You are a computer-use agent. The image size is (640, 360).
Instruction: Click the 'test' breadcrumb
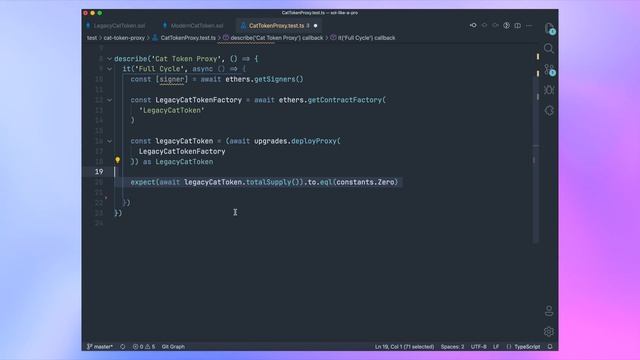pos(92,38)
